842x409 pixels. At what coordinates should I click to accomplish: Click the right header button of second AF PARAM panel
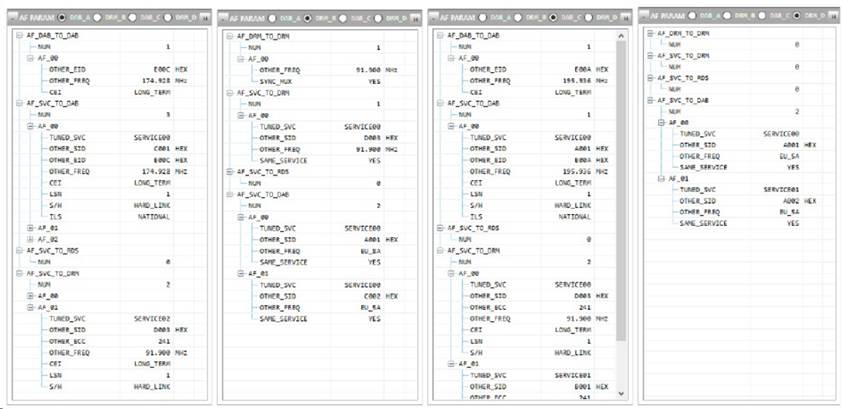point(414,18)
